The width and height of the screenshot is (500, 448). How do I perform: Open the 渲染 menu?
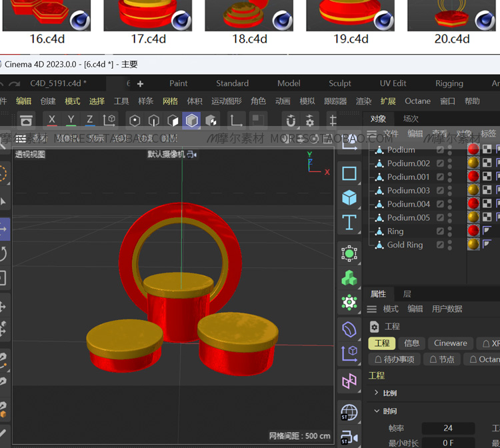[x=364, y=101]
